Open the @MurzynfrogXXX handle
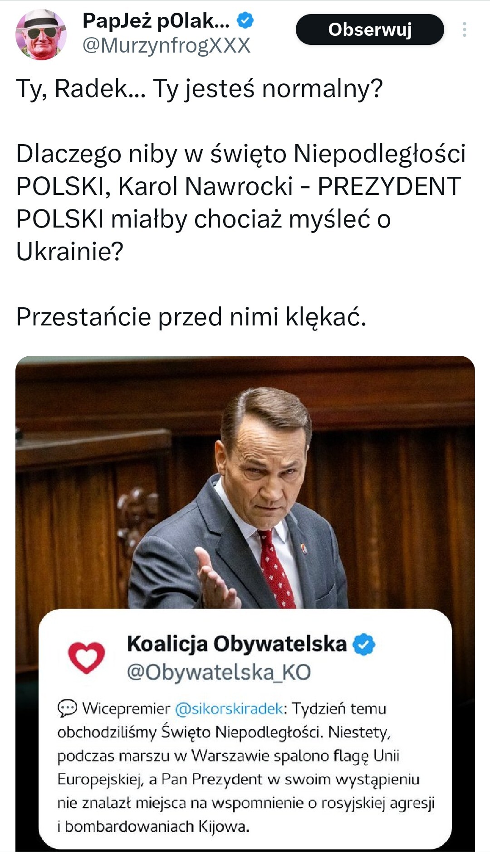This screenshot has height=868, width=490. pos(167,45)
